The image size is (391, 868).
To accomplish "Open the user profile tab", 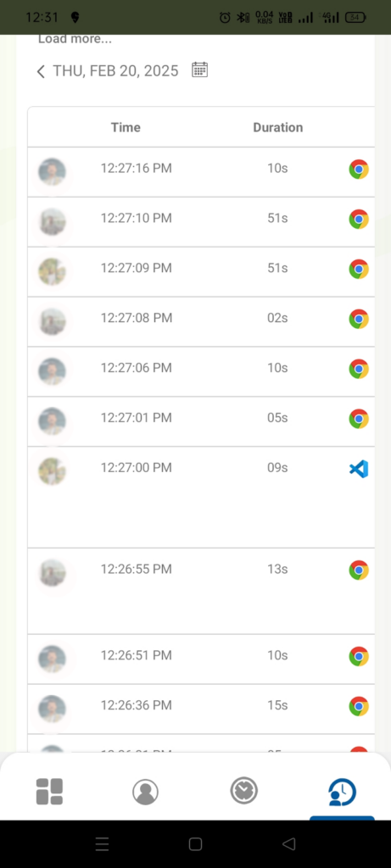I will pyautogui.click(x=146, y=792).
